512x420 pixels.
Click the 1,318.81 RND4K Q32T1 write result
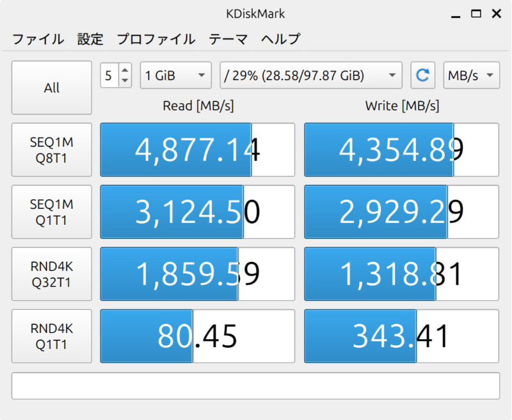(x=402, y=274)
